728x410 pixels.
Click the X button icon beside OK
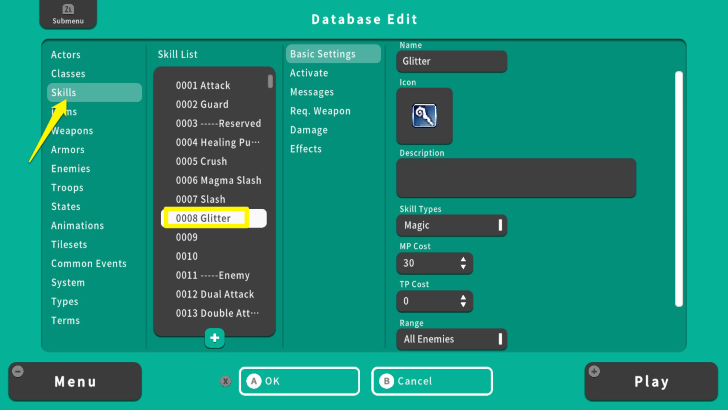pos(226,381)
